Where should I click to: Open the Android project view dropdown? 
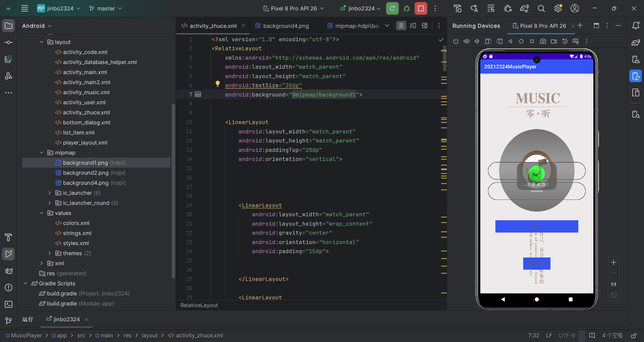point(37,26)
